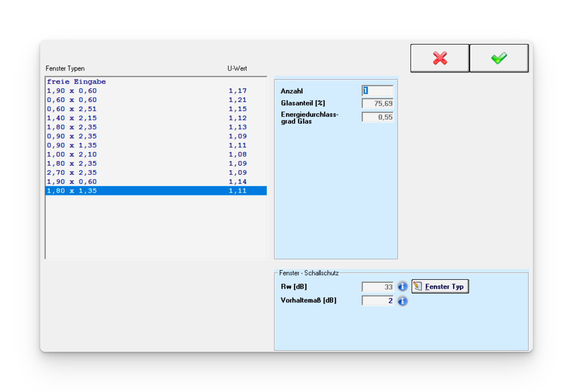Select the 'freie Eingabe' list entry
This screenshot has width=573, height=392.
[76, 82]
